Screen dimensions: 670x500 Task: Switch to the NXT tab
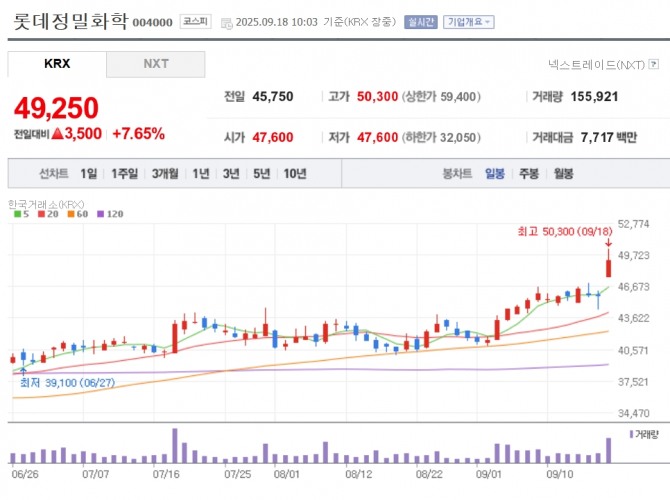coord(156,64)
